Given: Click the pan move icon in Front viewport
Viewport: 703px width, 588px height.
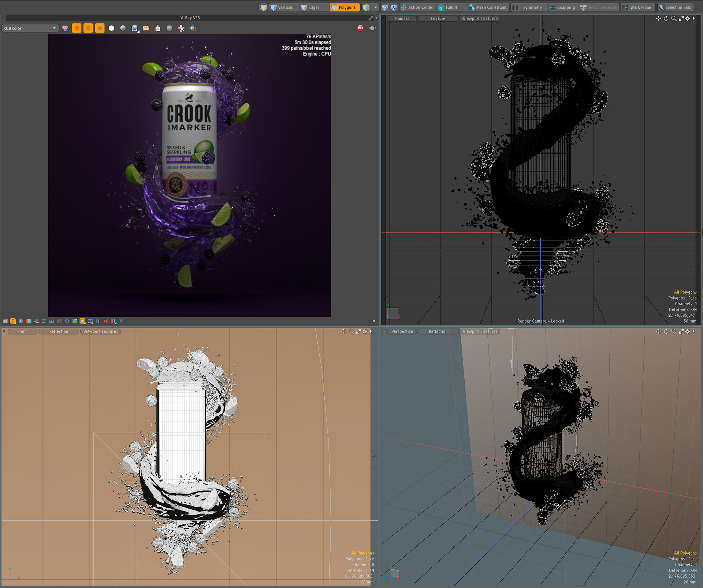Looking at the screenshot, I should pyautogui.click(x=343, y=331).
